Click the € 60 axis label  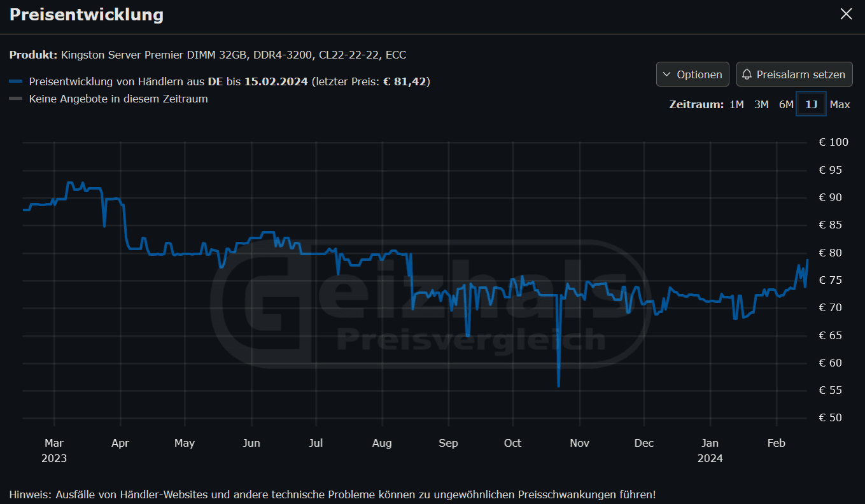(831, 363)
